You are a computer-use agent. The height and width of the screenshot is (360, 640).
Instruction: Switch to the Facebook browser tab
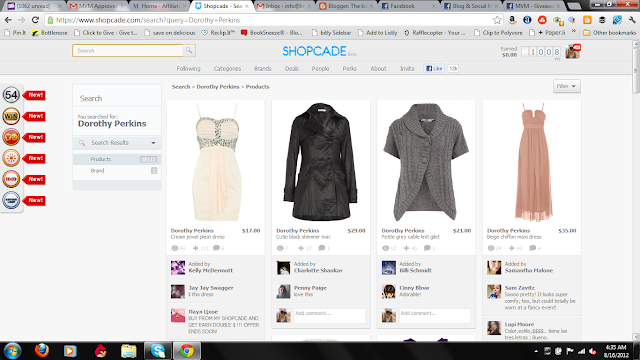[x=406, y=6]
